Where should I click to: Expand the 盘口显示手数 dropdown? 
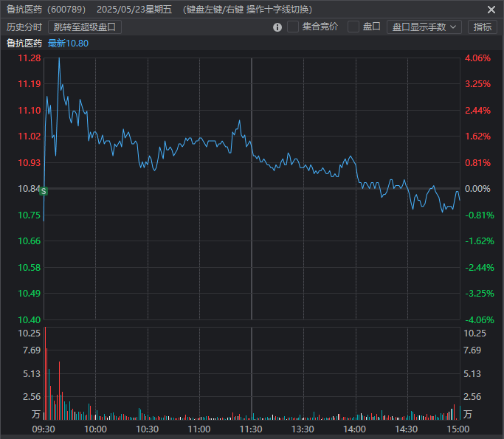click(424, 27)
